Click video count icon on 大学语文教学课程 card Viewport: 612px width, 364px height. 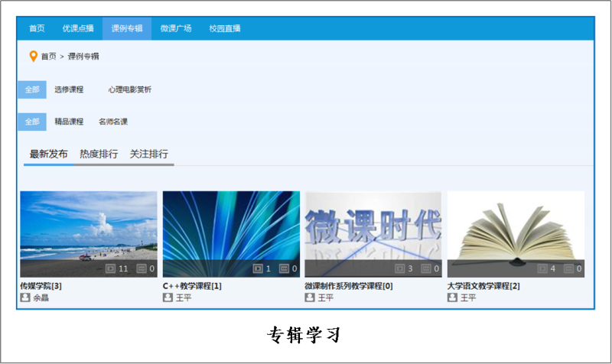[542, 268]
